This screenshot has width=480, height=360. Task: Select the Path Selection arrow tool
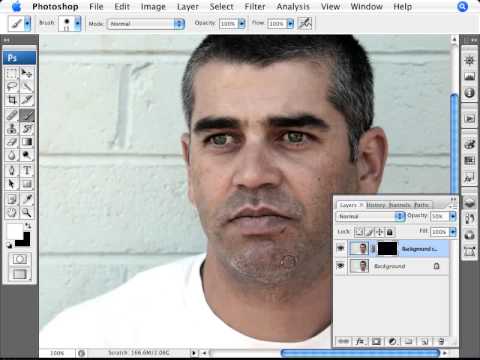(x=12, y=184)
